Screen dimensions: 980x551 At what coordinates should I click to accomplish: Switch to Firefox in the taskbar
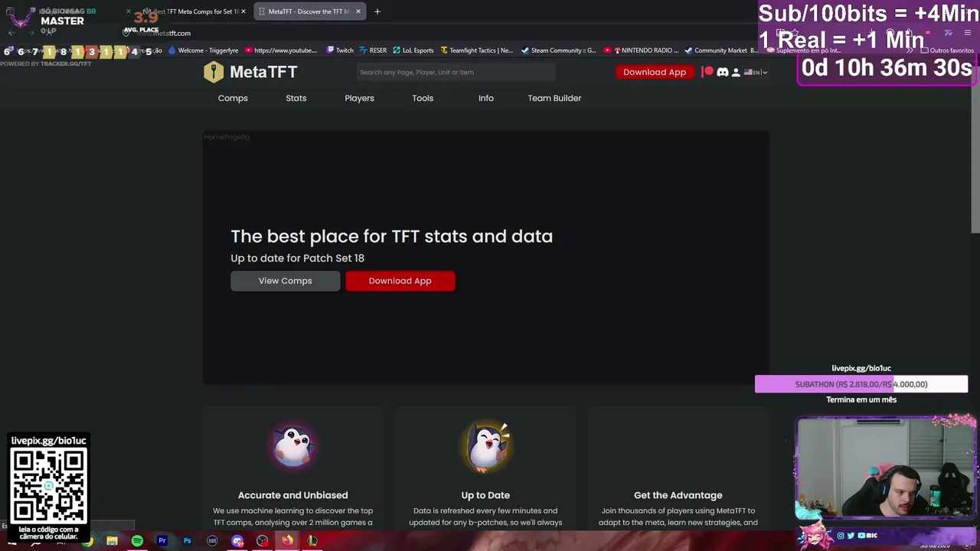point(287,541)
